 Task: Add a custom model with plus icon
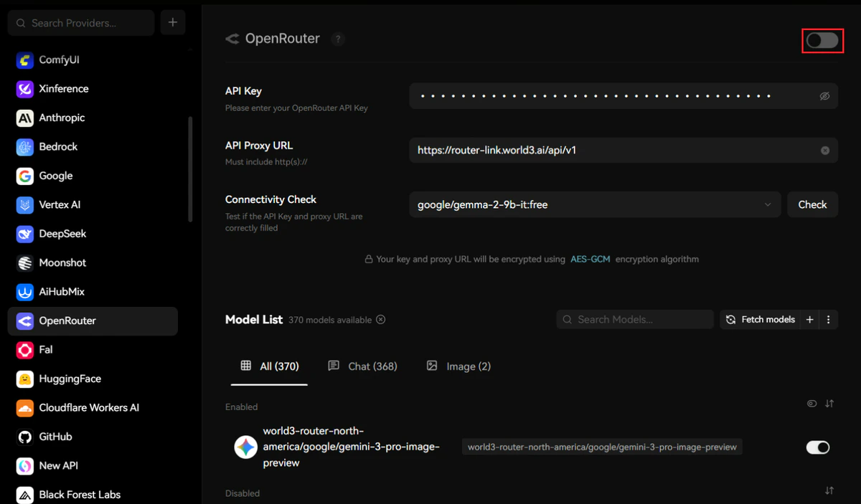(809, 320)
